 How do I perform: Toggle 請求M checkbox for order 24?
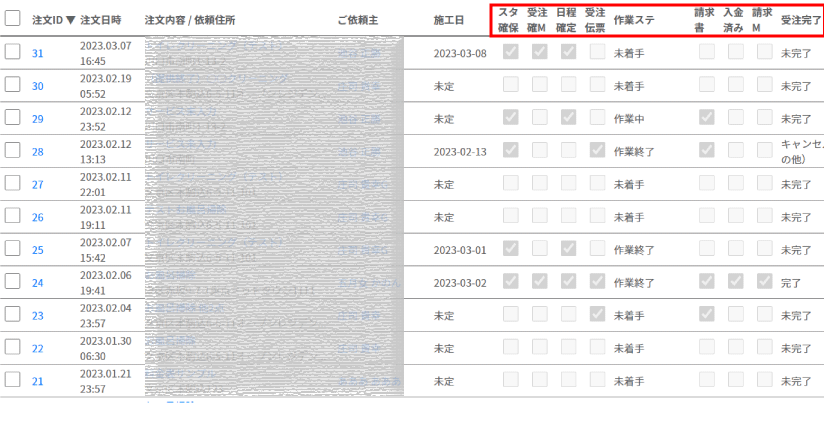[764, 283]
